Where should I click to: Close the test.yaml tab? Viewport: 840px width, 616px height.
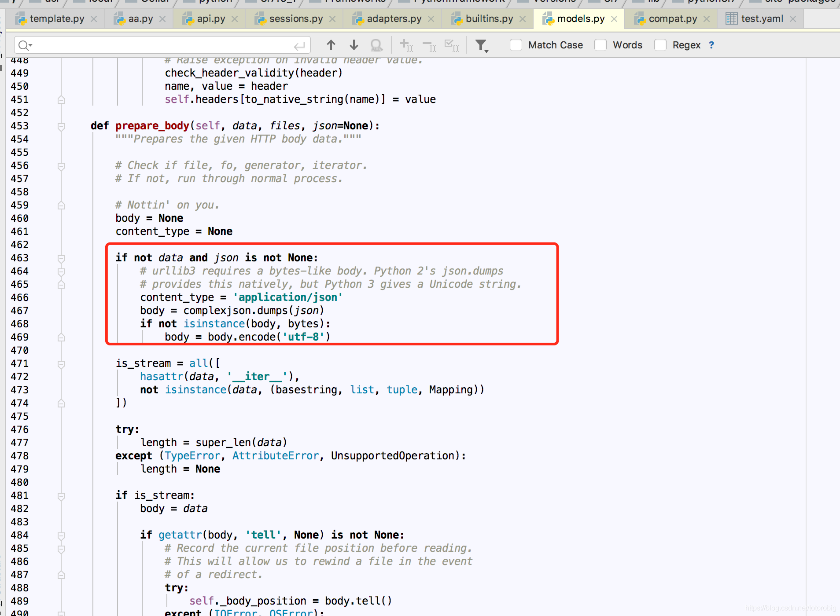click(x=793, y=19)
